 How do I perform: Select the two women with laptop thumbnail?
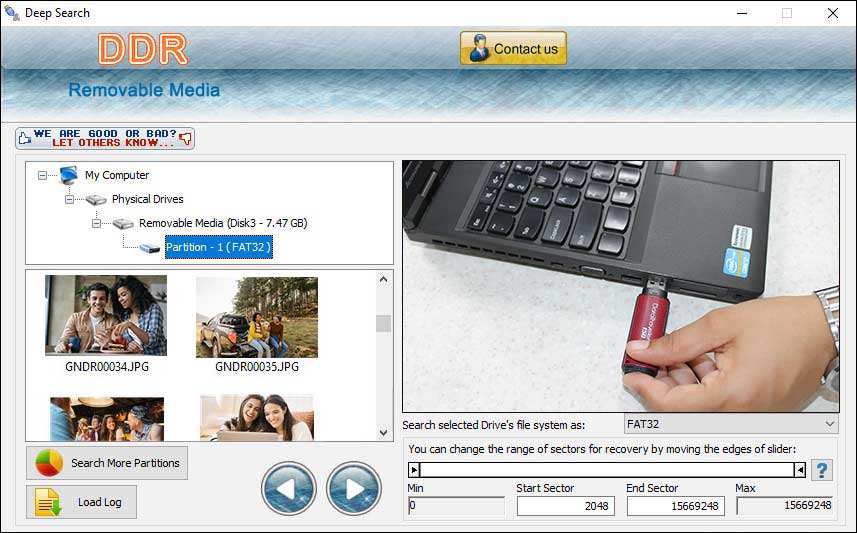(x=257, y=418)
